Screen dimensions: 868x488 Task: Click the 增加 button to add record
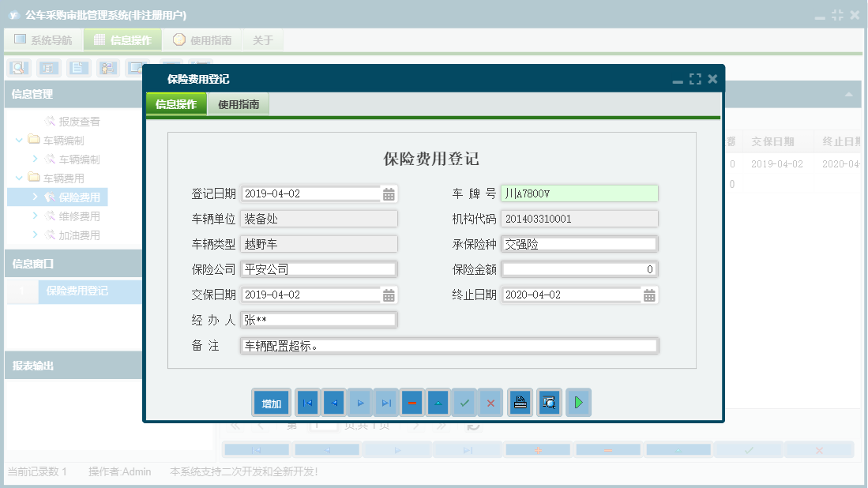[271, 403]
